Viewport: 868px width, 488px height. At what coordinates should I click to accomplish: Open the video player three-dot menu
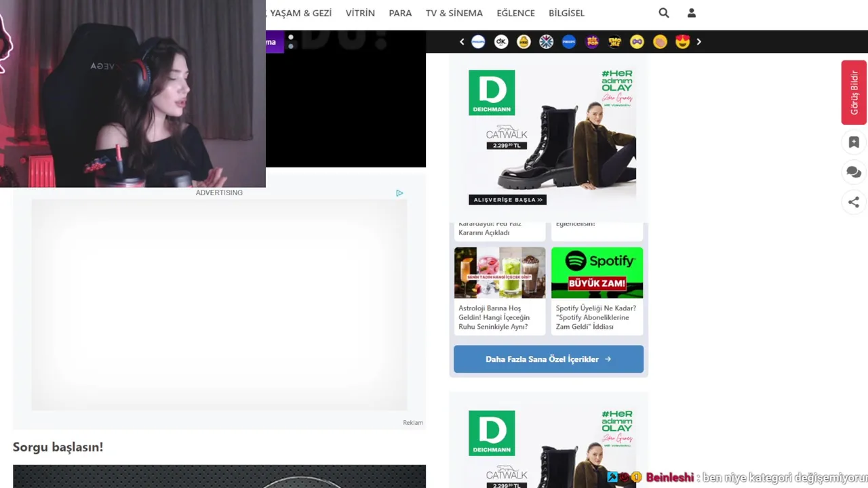click(x=291, y=42)
